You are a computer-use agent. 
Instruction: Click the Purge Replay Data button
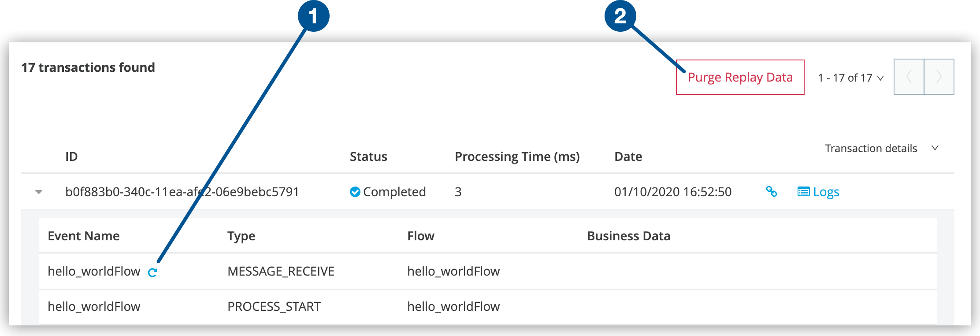740,77
